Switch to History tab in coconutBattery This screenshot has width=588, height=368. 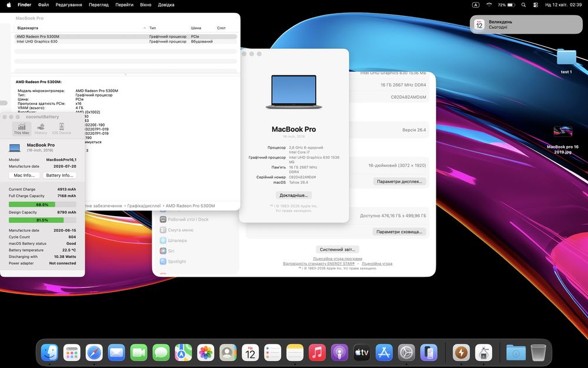pyautogui.click(x=41, y=128)
